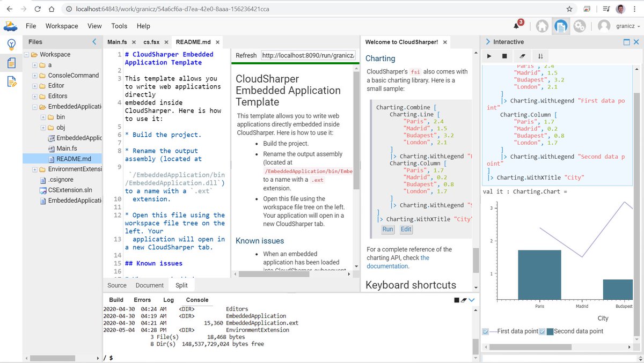Switch to Source view tab
The width and height of the screenshot is (644, 363).
coord(117,285)
